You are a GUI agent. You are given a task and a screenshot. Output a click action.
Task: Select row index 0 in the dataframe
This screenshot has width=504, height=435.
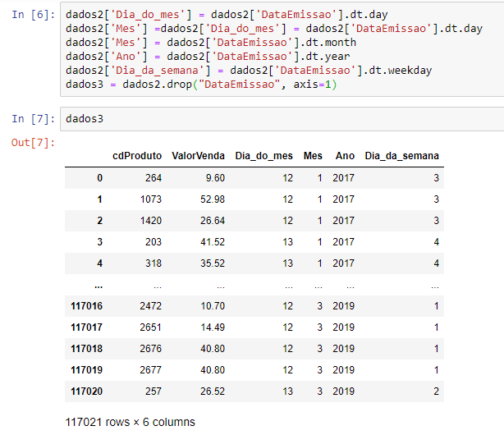pyautogui.click(x=99, y=177)
